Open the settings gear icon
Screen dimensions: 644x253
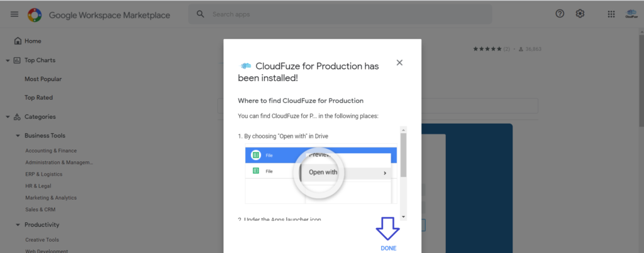[580, 14]
